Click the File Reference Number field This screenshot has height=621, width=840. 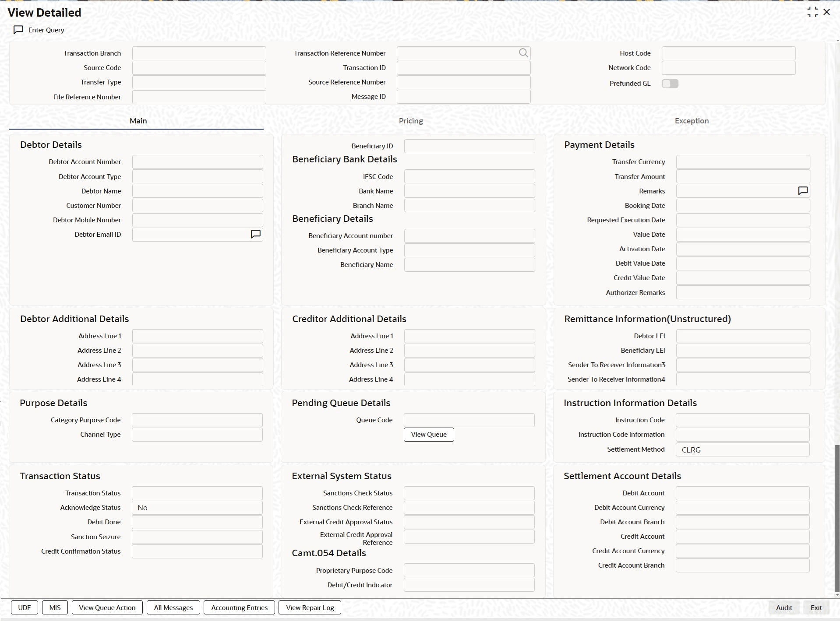tap(199, 97)
